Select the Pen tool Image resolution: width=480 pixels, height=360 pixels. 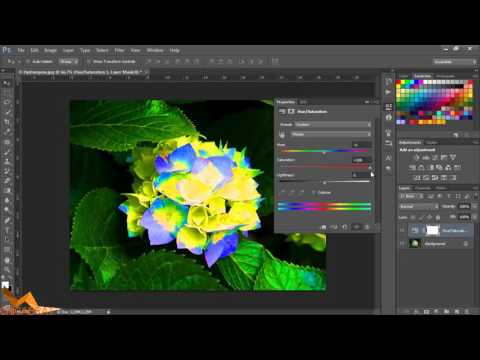(x=7, y=220)
